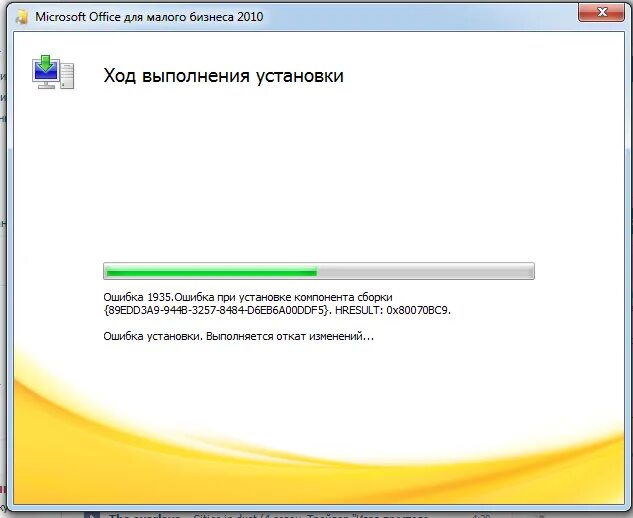
Task: Click the window title "Microsoft Office для малого бизнеса 2010"
Action: click(149, 17)
